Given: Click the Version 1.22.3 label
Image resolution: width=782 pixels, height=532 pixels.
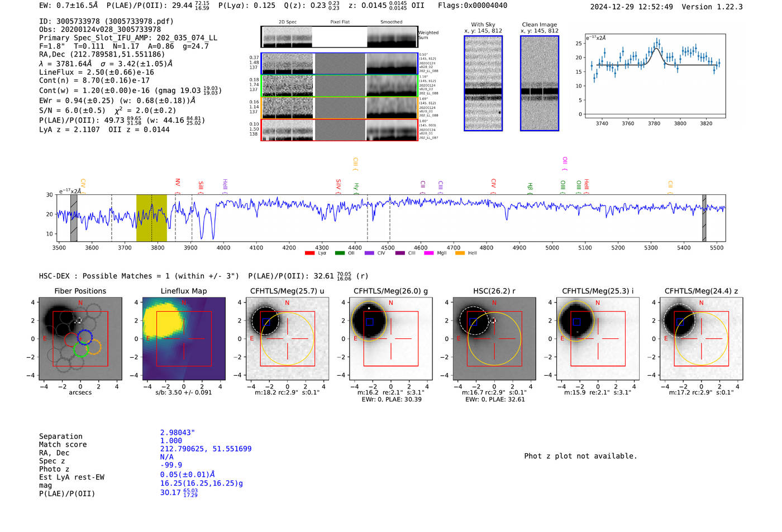Looking at the screenshot, I should click(x=712, y=7).
